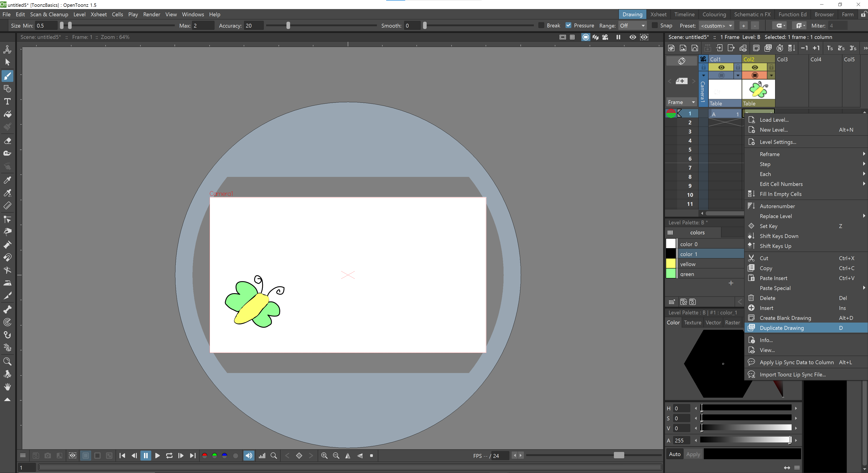Viewport: 868px width, 473px height.
Task: Click the Alpha slider in style editor
Action: (x=746, y=440)
